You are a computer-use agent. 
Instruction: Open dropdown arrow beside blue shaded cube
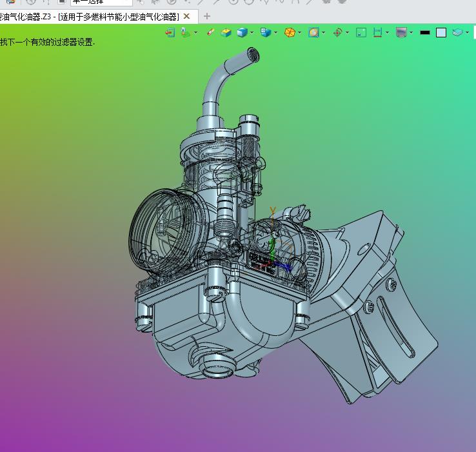coord(252,32)
